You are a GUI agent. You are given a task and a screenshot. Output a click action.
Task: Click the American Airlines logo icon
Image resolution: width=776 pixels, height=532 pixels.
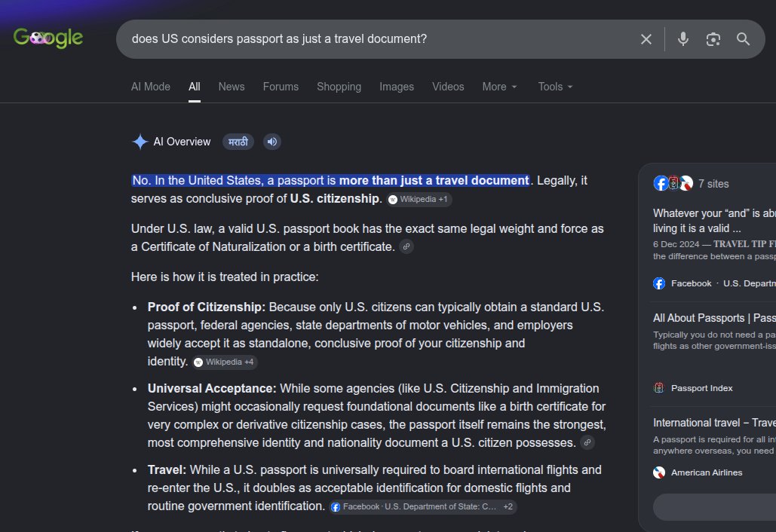(x=659, y=472)
